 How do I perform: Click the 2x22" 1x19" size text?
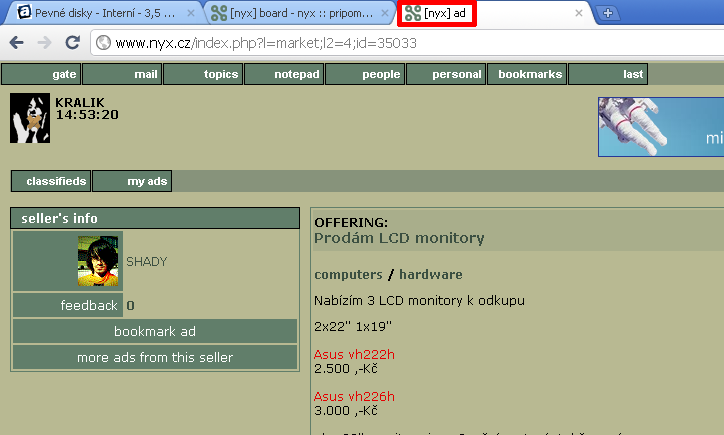tap(352, 326)
